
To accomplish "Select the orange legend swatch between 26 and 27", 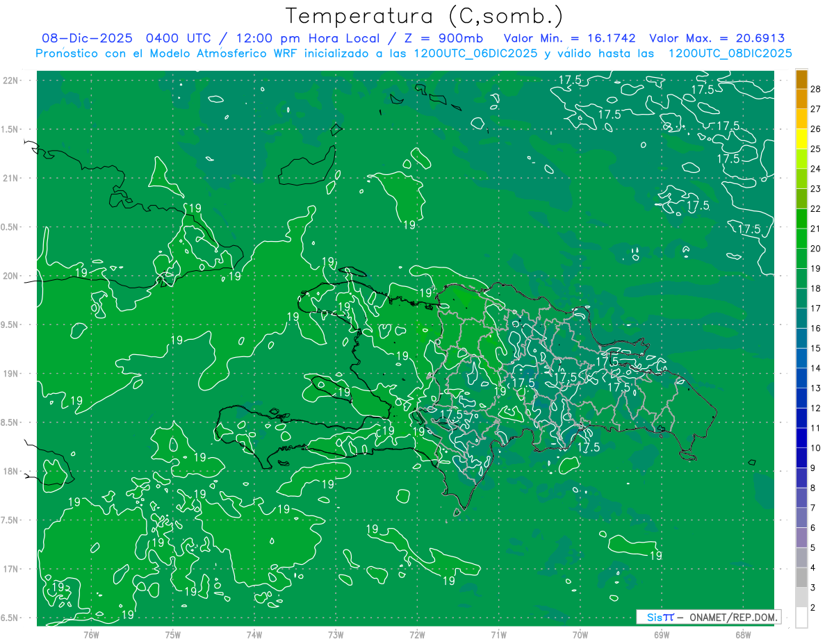I will 801,118.
